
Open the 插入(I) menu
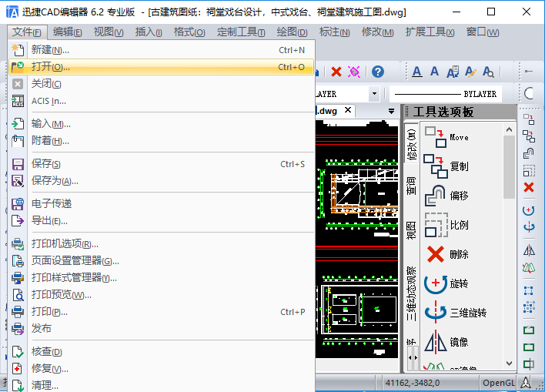tap(149, 32)
